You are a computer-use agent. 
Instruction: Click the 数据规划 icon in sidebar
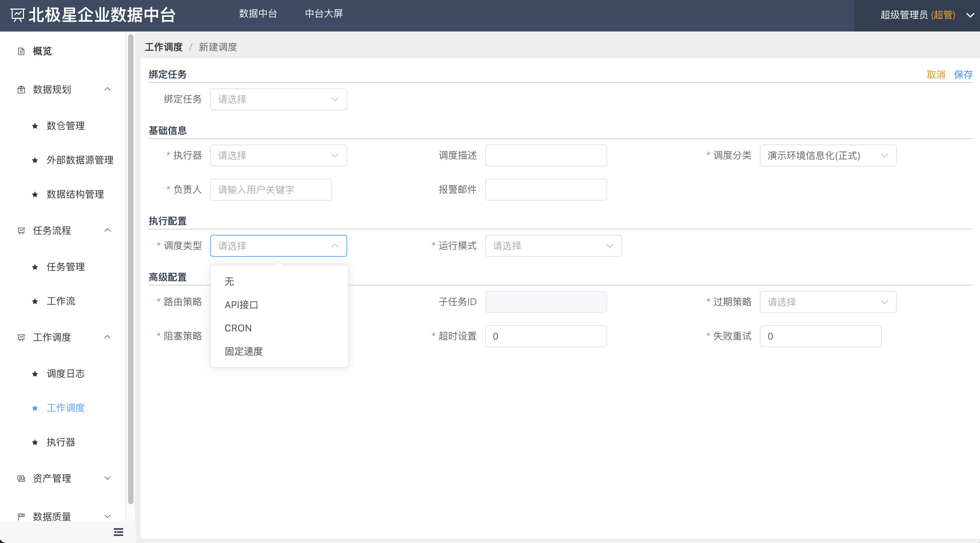tap(21, 90)
